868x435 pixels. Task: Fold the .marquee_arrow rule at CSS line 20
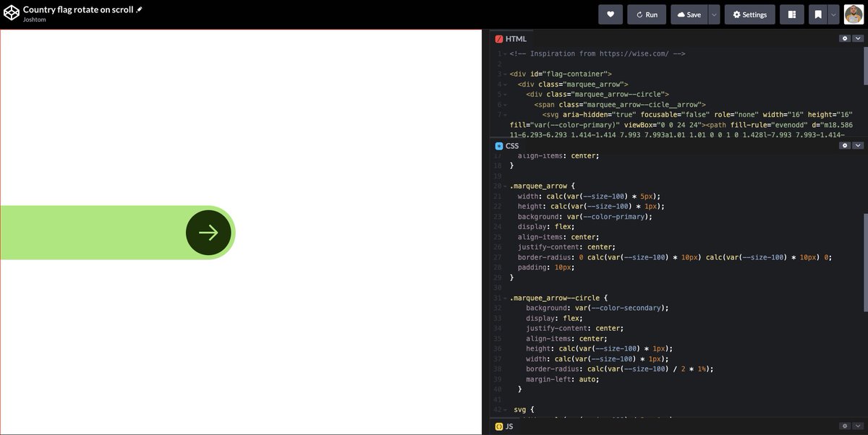[x=505, y=186]
